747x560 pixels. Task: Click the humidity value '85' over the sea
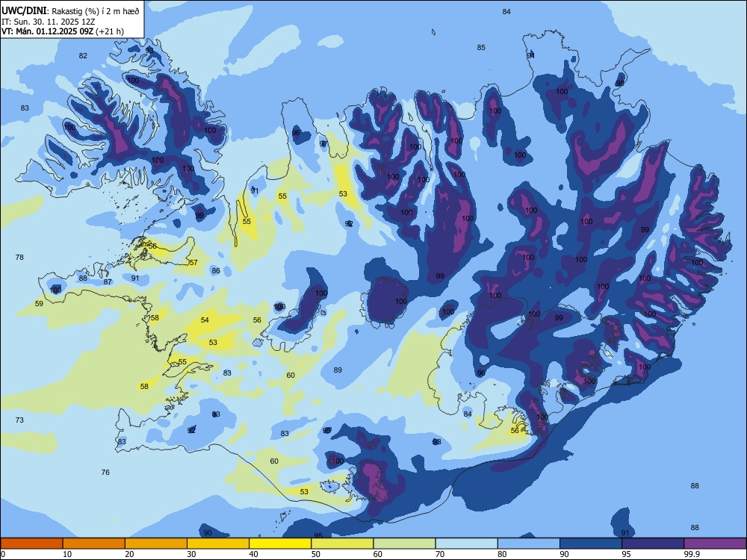(481, 48)
